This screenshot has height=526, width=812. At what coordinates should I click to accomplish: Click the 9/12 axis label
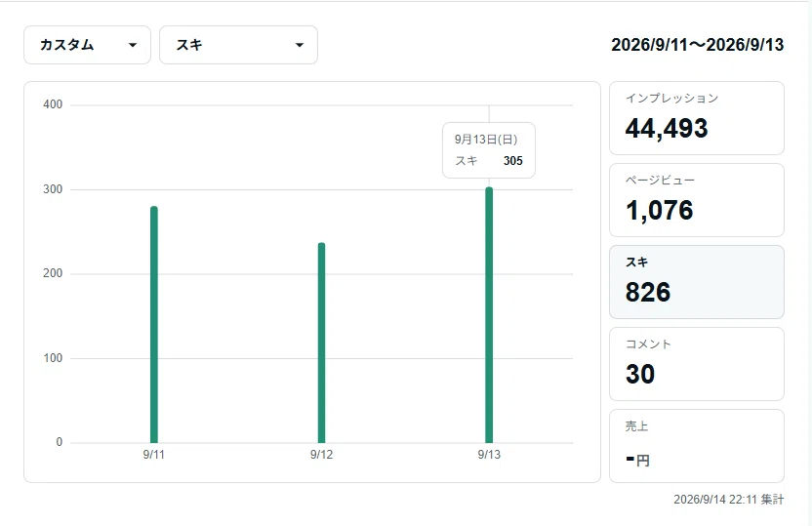tap(322, 455)
